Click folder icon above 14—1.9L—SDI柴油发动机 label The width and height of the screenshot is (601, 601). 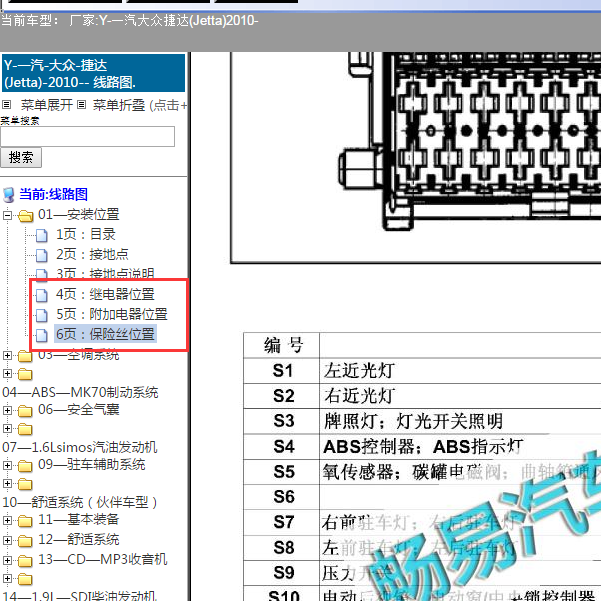pos(25,579)
